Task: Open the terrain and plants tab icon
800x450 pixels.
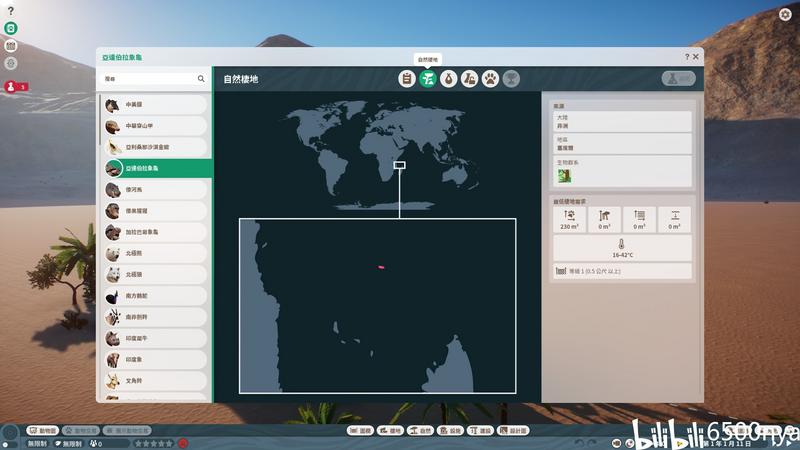Action: [x=469, y=79]
